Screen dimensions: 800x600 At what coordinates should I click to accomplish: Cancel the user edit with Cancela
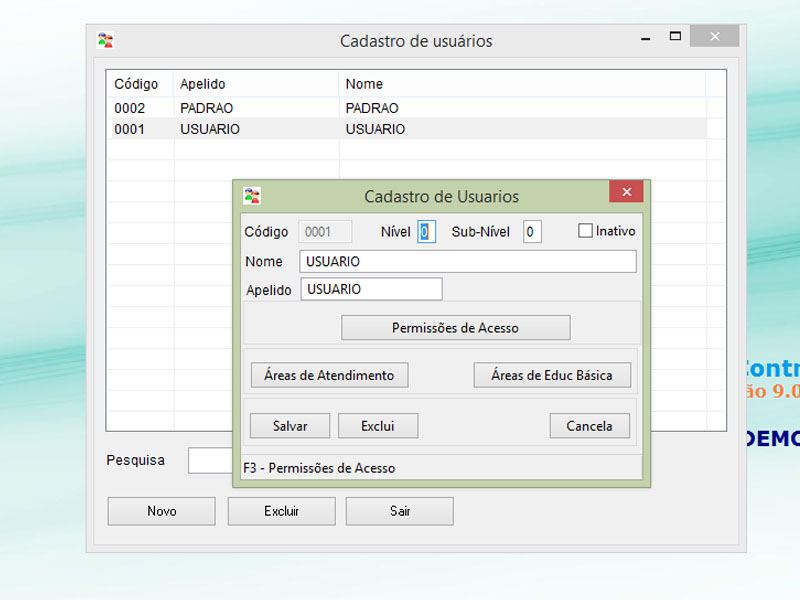click(589, 426)
